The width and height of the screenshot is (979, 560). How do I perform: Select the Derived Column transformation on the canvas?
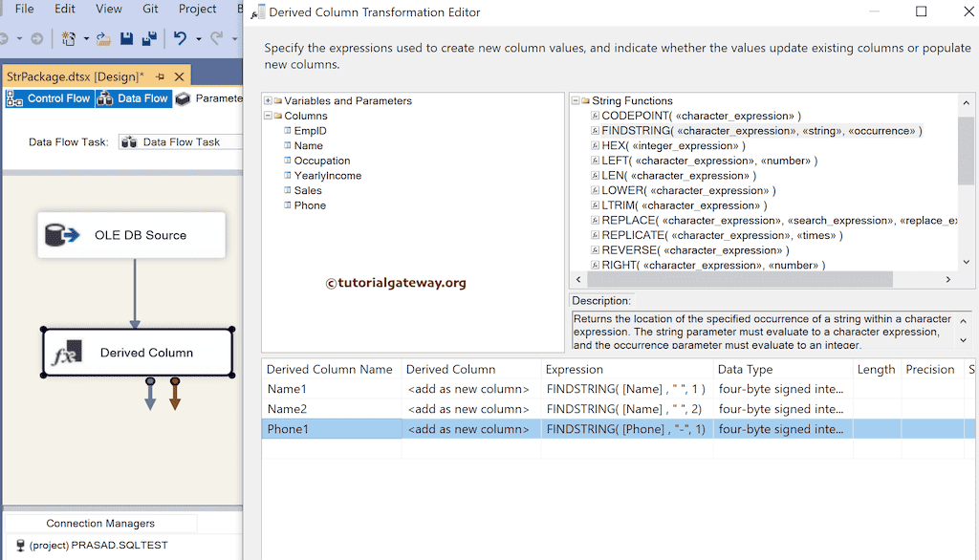(x=138, y=353)
